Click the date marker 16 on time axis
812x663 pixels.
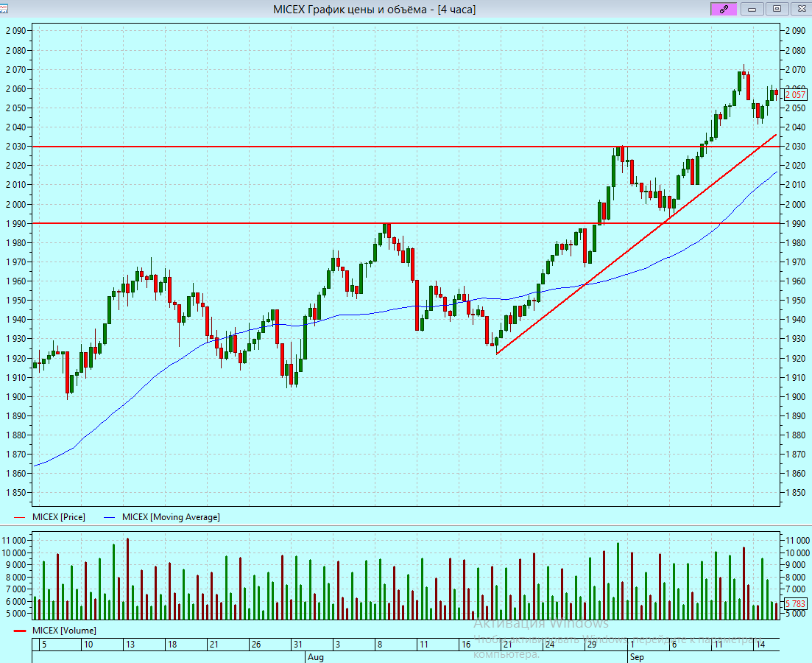(465, 645)
